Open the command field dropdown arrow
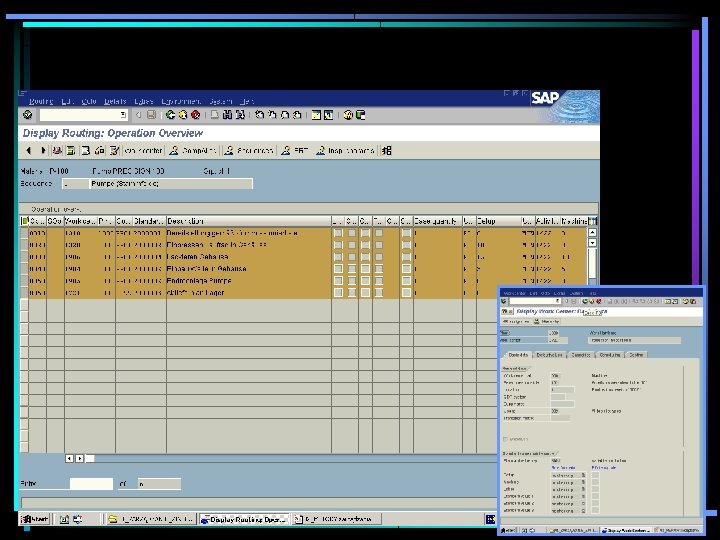The width and height of the screenshot is (720, 540). click(x=123, y=115)
